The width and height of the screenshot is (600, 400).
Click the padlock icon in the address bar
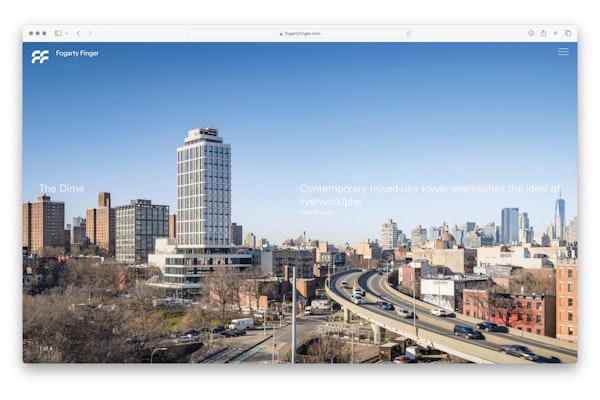[x=281, y=34]
